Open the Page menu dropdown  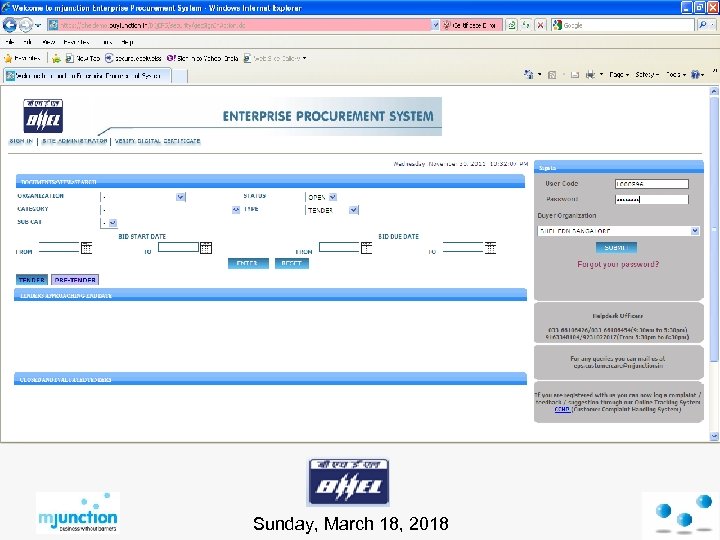point(619,74)
